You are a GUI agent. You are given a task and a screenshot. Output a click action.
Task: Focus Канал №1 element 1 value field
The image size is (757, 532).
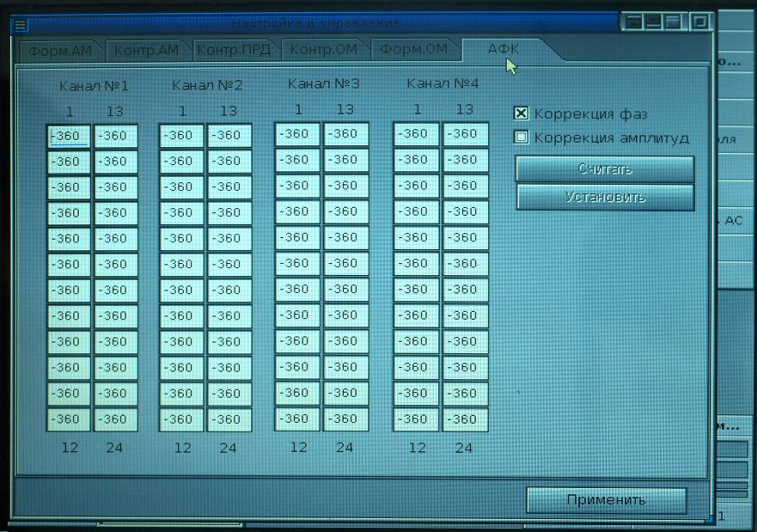(69, 136)
